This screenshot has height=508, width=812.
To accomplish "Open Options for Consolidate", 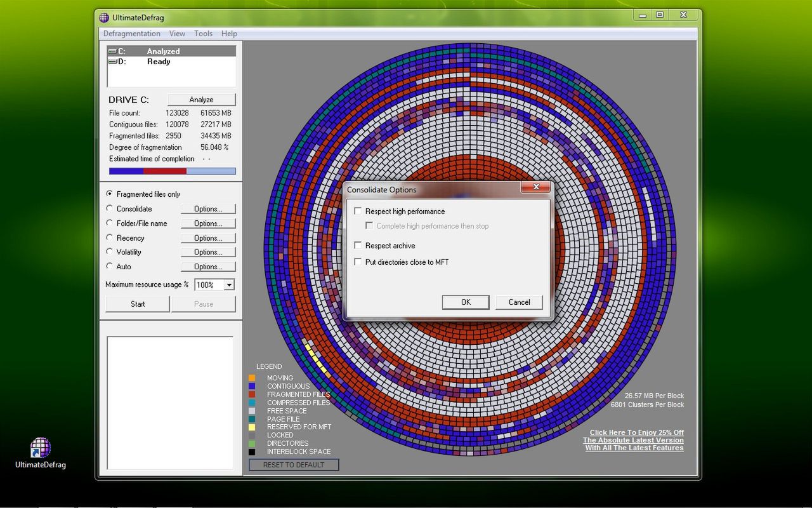I will click(208, 209).
